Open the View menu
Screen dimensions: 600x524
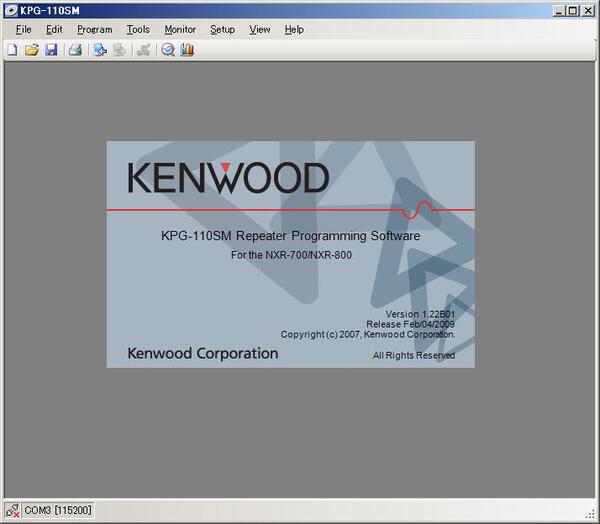point(259,29)
